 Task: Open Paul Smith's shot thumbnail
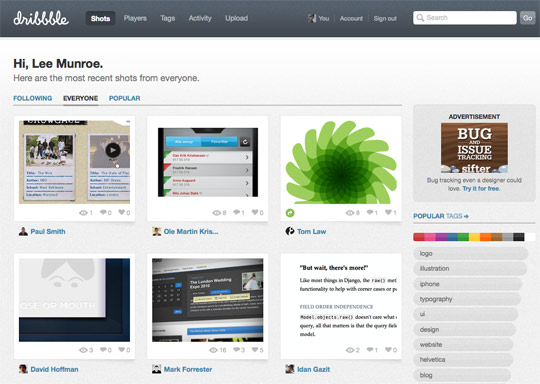coord(74,162)
